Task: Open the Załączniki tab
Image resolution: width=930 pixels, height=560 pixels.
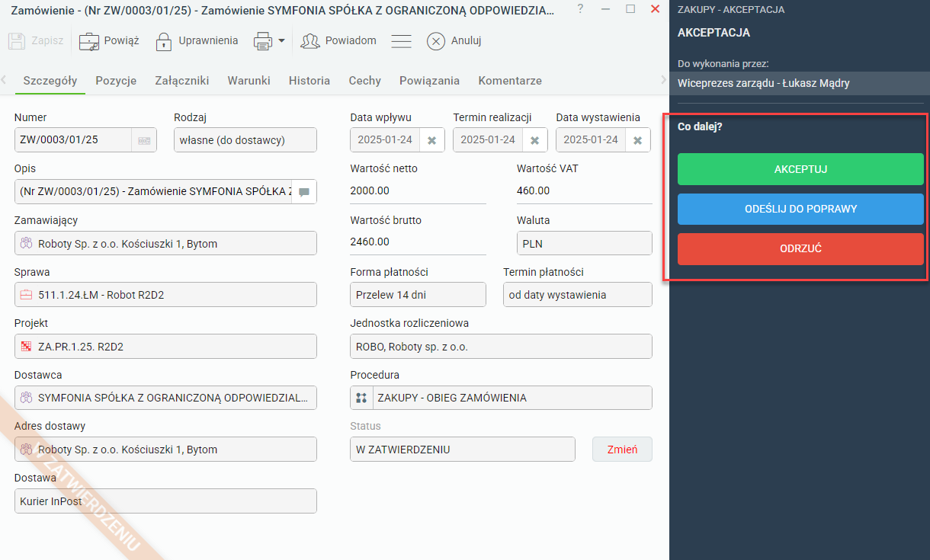Action: pos(182,81)
